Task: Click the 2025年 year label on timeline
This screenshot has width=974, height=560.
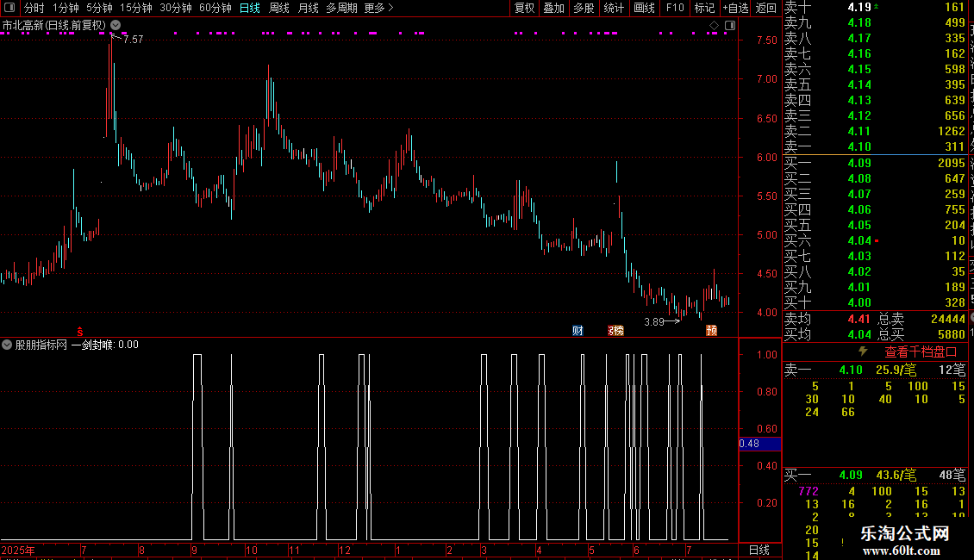Action: [x=18, y=550]
